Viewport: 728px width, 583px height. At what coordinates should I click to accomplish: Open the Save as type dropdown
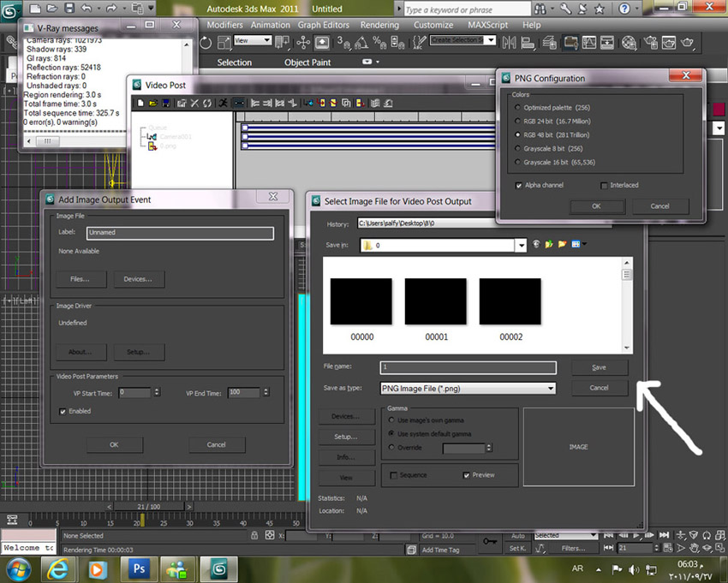click(x=551, y=389)
